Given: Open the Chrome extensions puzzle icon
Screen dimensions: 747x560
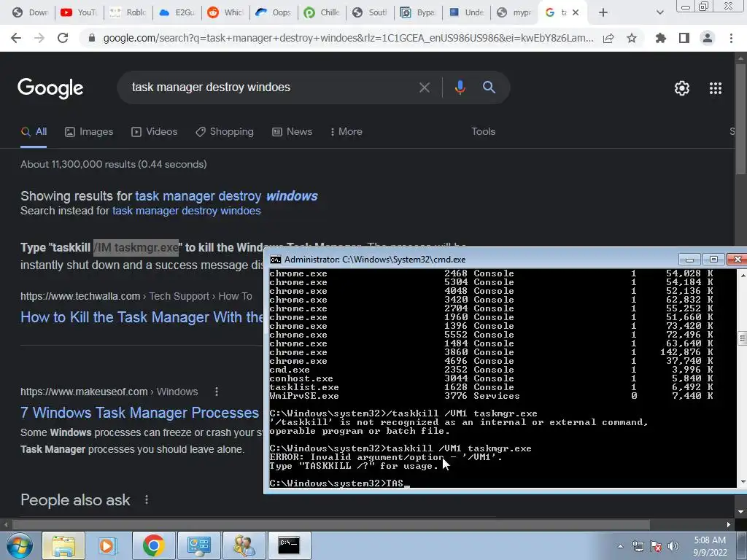Looking at the screenshot, I should pos(660,38).
